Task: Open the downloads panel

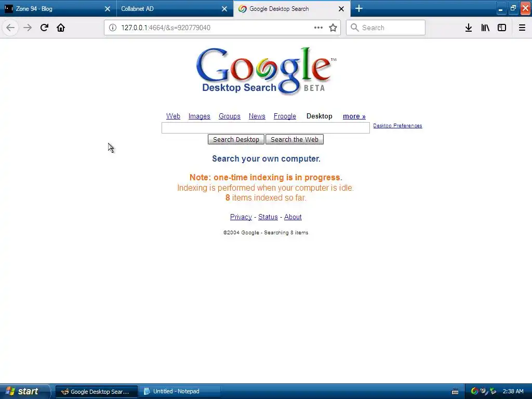Action: click(x=469, y=28)
